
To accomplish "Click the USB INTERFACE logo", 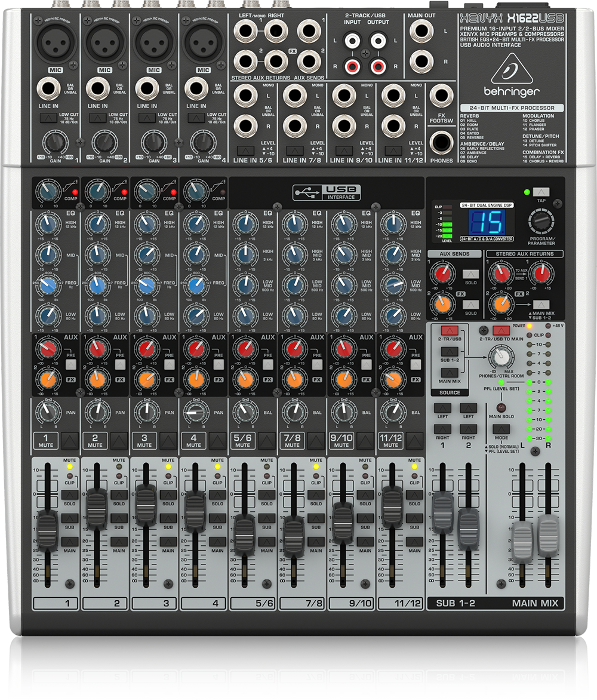I will (327, 192).
